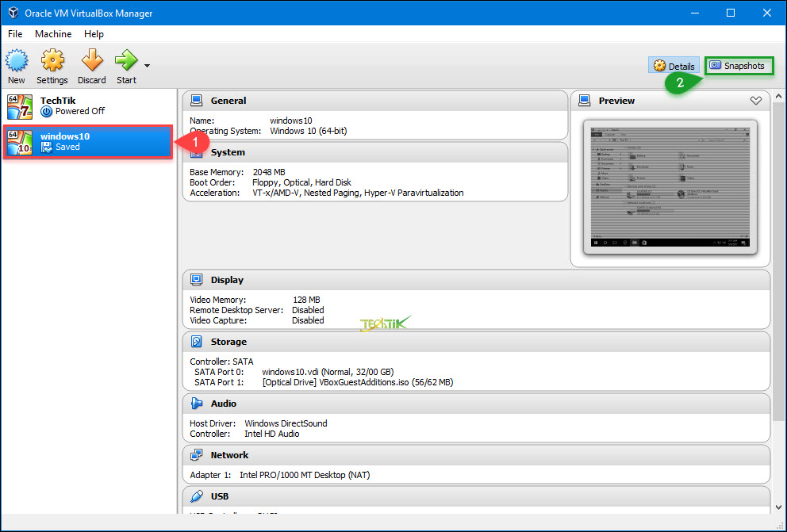
Task: Click the Storage section disk icon
Action: [196, 342]
